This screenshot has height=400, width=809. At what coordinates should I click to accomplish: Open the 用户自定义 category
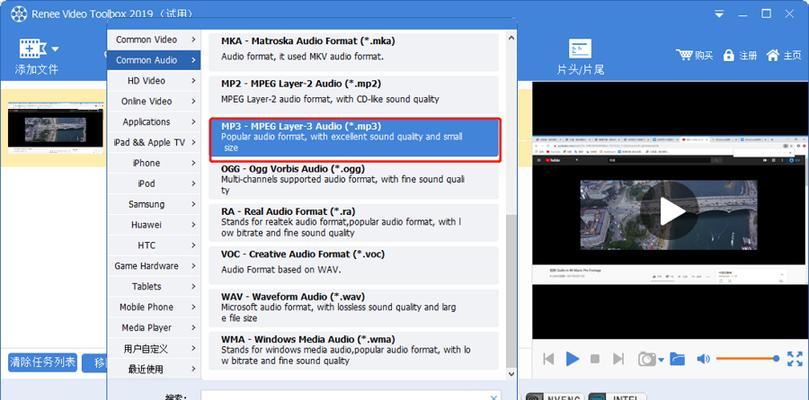(x=154, y=348)
